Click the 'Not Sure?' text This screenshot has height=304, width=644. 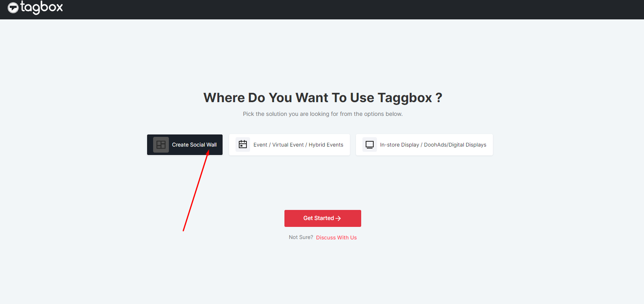pyautogui.click(x=301, y=237)
